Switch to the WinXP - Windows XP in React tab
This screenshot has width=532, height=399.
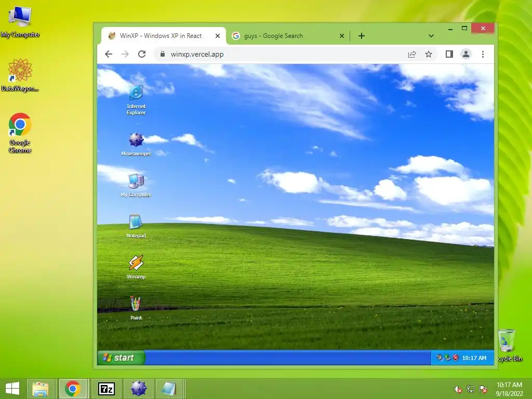pos(164,36)
